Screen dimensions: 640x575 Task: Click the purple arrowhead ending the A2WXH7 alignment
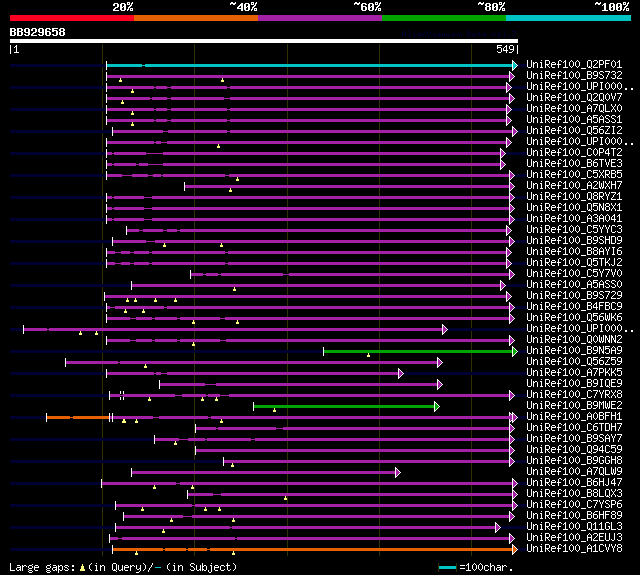pyautogui.click(x=512, y=186)
